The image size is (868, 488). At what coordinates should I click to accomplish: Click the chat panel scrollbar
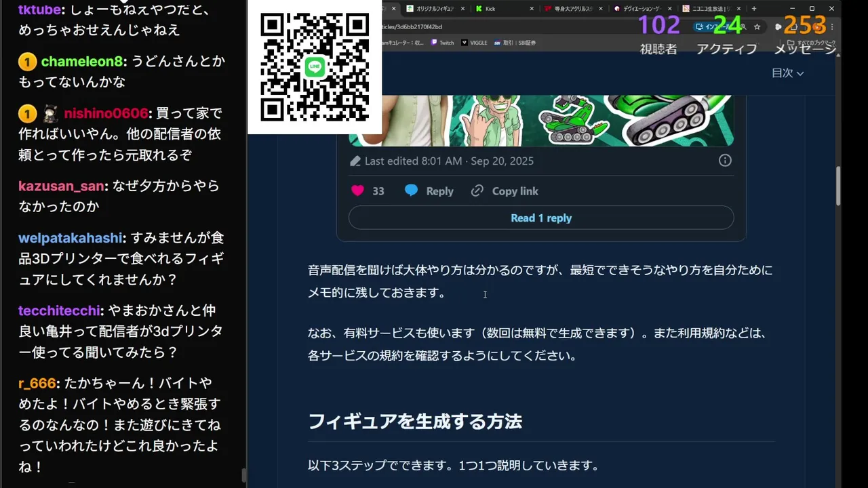243,475
